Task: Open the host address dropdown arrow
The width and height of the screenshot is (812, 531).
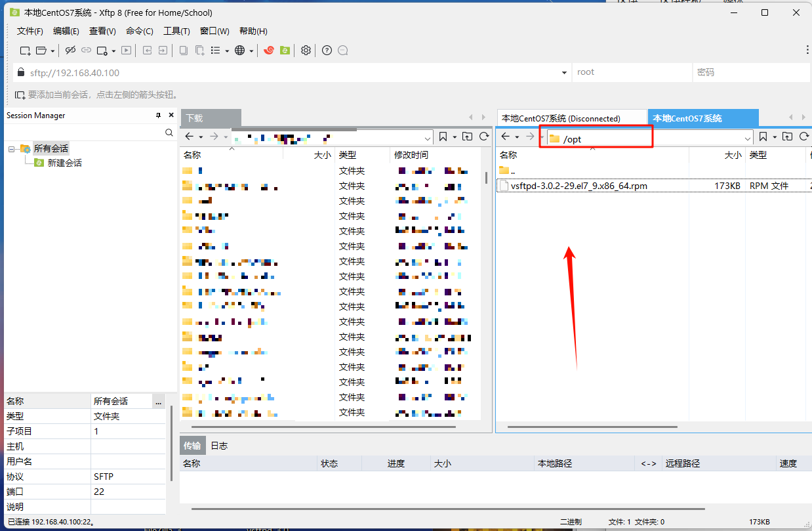Action: point(564,73)
